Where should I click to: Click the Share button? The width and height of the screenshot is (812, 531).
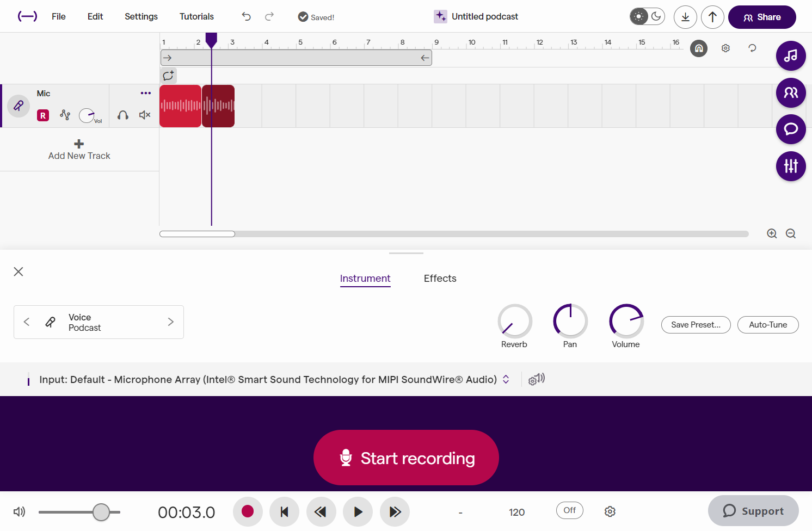coord(762,17)
